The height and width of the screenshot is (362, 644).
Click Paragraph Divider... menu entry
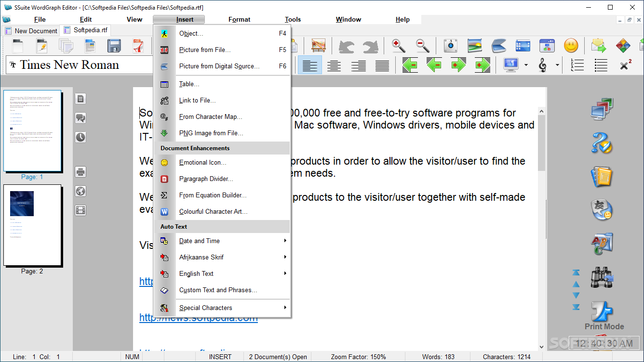222,179
